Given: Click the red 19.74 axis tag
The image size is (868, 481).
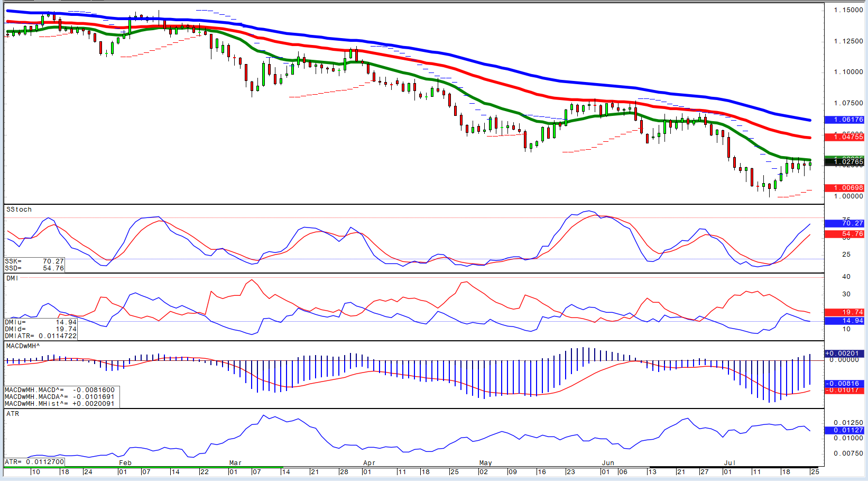Looking at the screenshot, I should (845, 312).
